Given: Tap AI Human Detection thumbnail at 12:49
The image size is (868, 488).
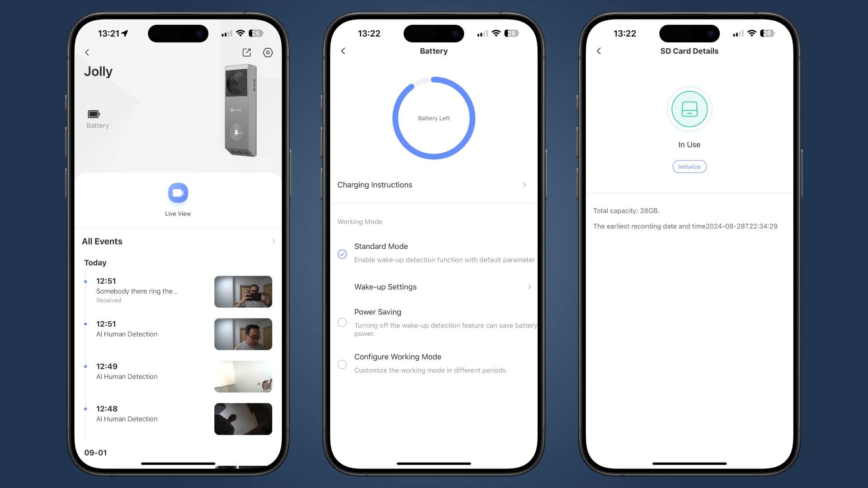Looking at the screenshot, I should [243, 376].
